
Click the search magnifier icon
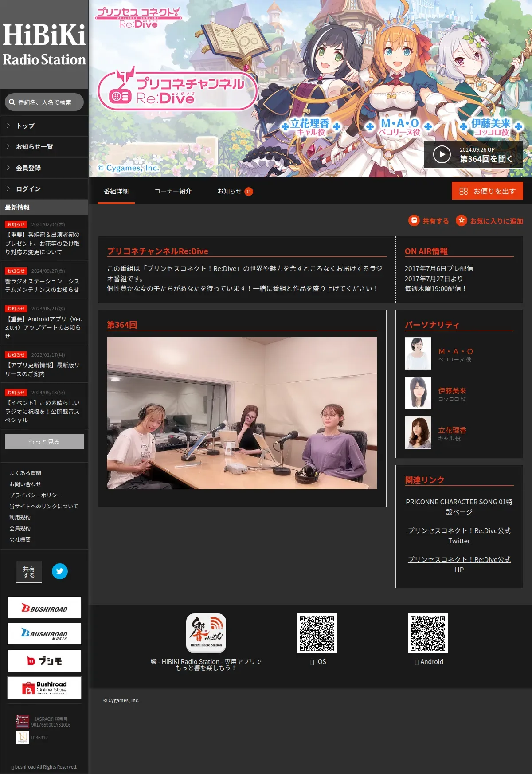coord(12,102)
